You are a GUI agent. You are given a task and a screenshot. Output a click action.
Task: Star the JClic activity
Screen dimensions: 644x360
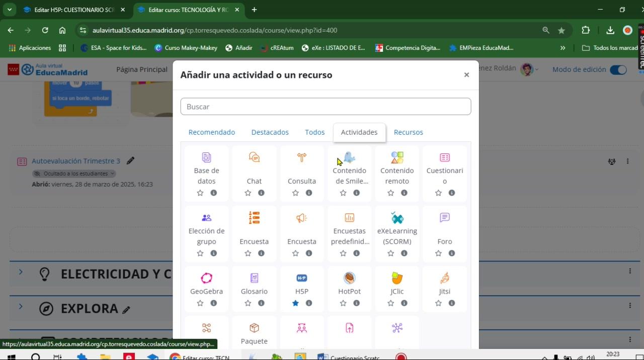[390, 303]
